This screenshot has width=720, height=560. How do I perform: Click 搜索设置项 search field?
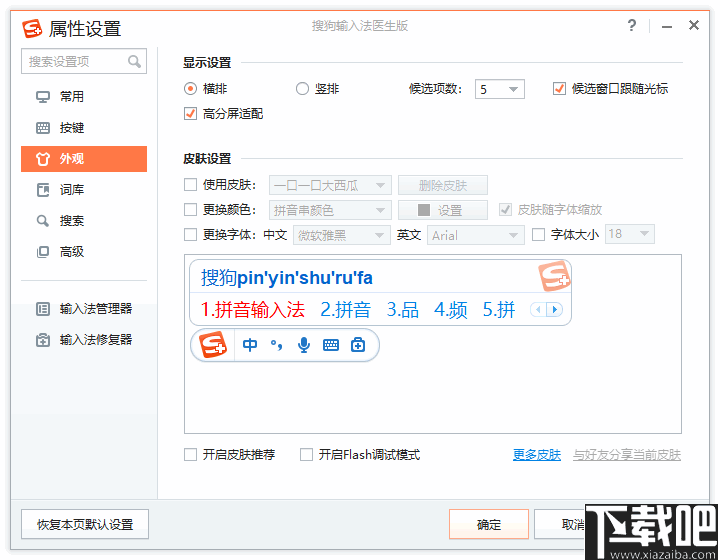[84, 61]
